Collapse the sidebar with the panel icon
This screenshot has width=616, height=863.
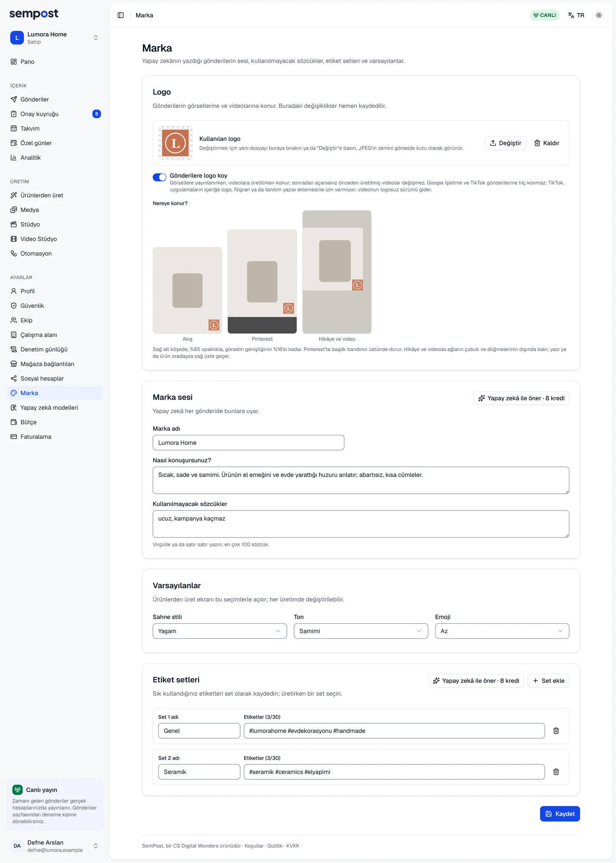point(121,15)
